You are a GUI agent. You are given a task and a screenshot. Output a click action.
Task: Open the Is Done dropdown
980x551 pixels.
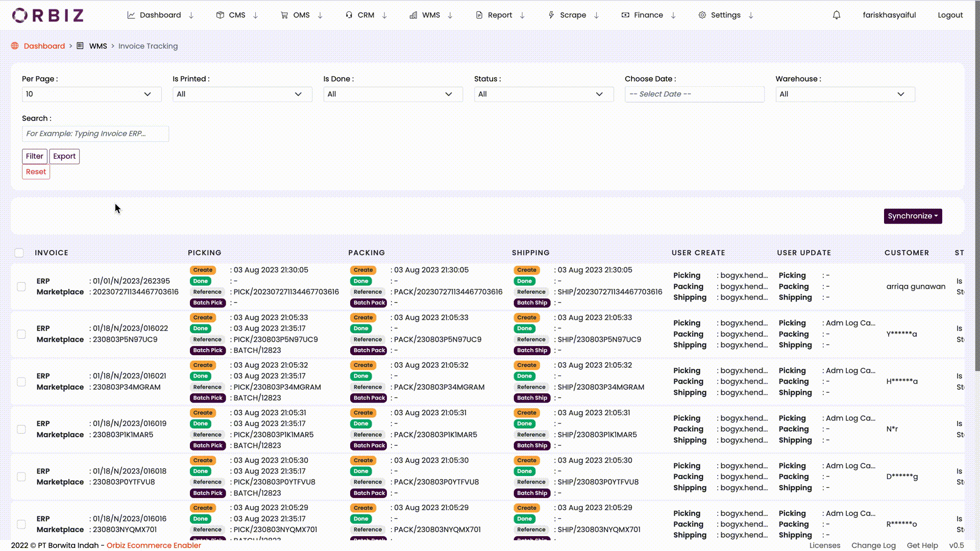[x=393, y=94]
